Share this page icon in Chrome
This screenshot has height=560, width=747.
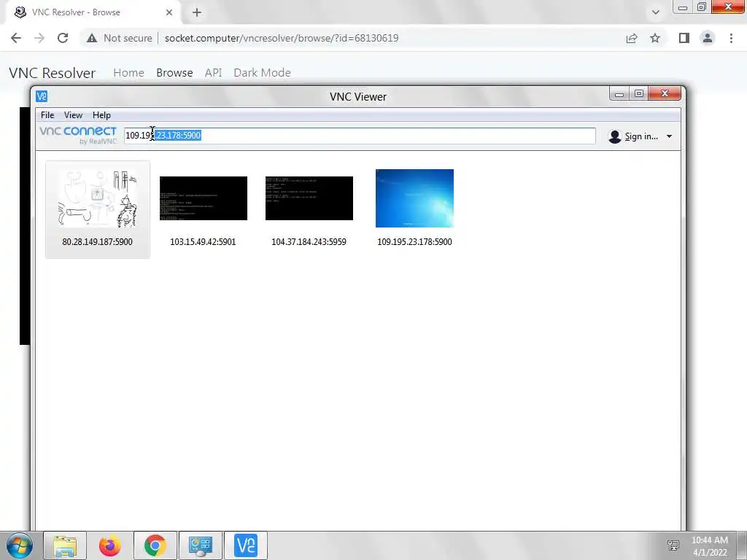click(x=632, y=38)
